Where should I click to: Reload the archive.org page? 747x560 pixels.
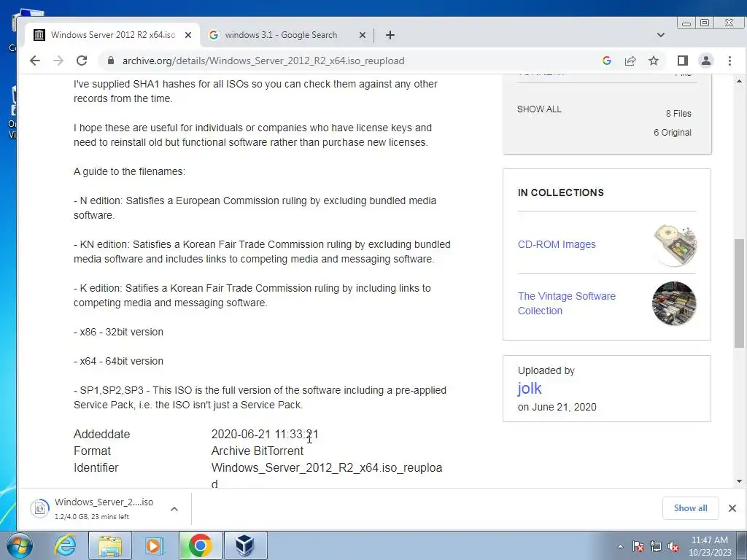pos(82,61)
